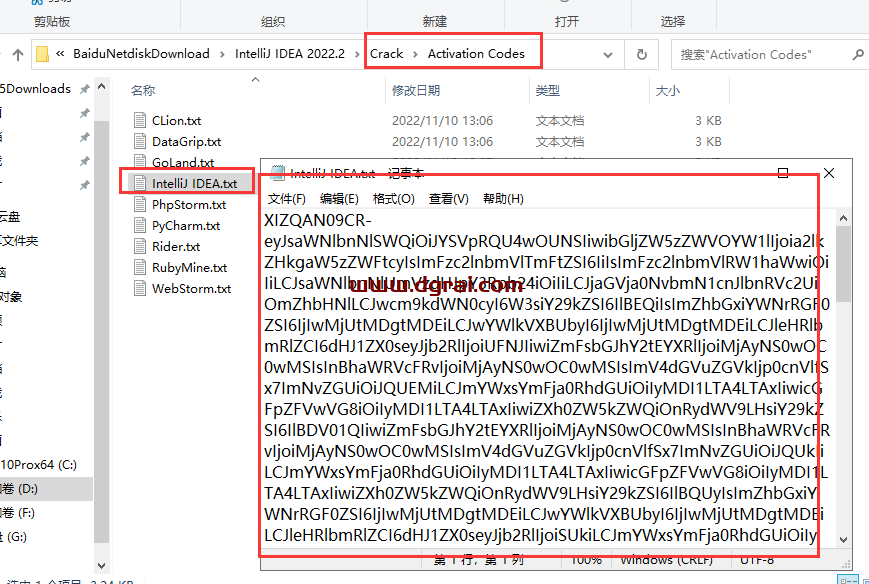This screenshot has width=869, height=584.
Task: Click Rider.txt document icon
Action: point(140,246)
